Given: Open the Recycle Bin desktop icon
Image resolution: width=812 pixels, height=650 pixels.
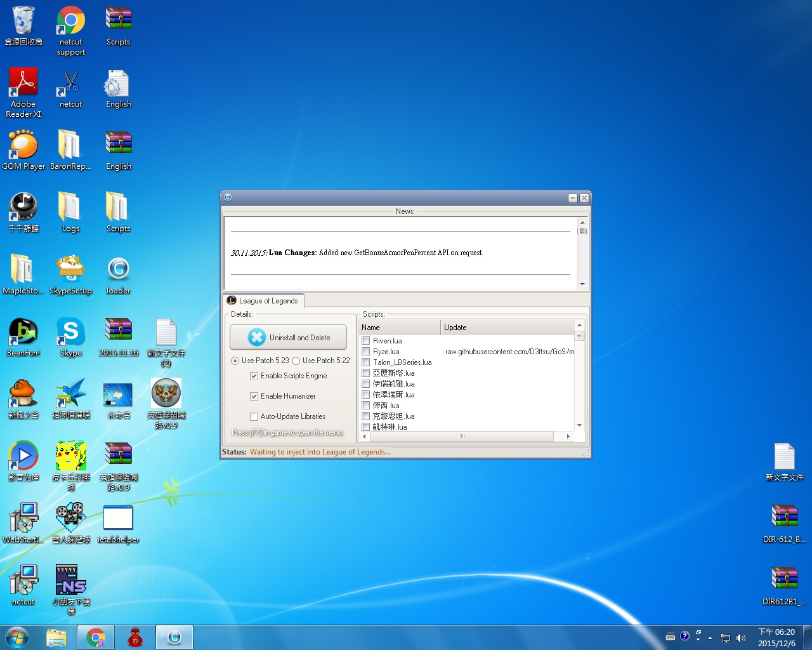Looking at the screenshot, I should [x=23, y=27].
